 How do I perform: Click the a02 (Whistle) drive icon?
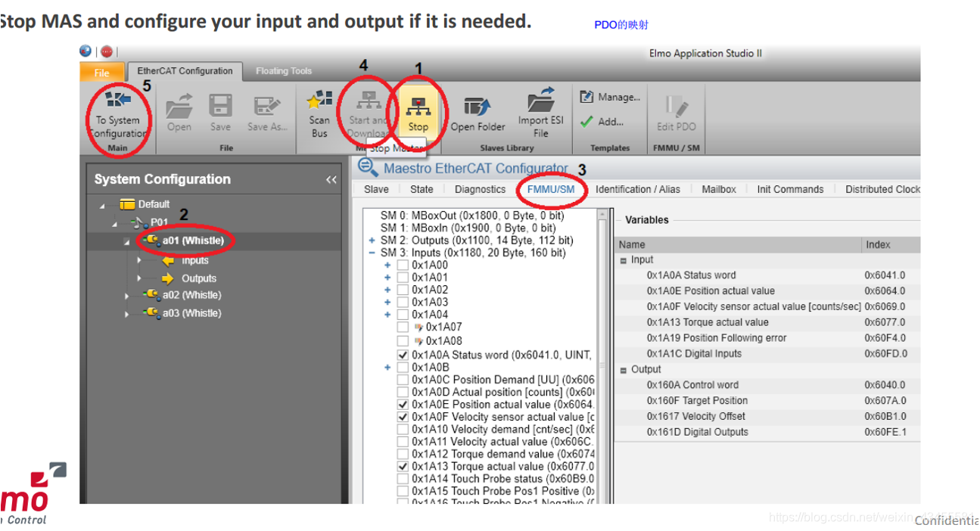(151, 294)
